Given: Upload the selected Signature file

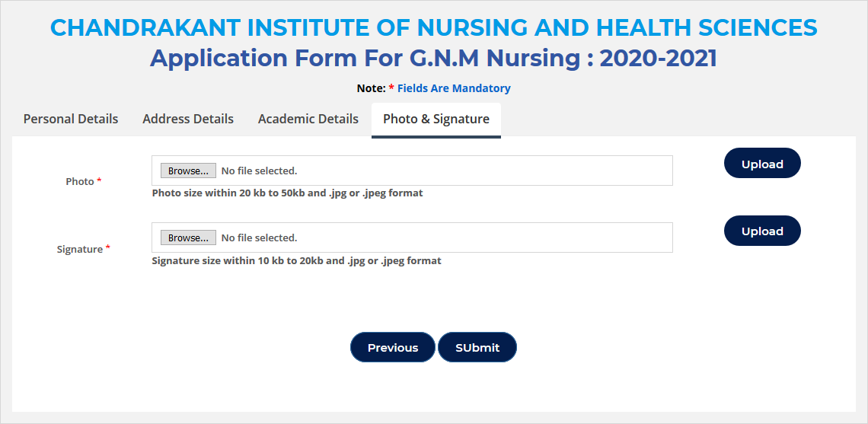Looking at the screenshot, I should 762,231.
